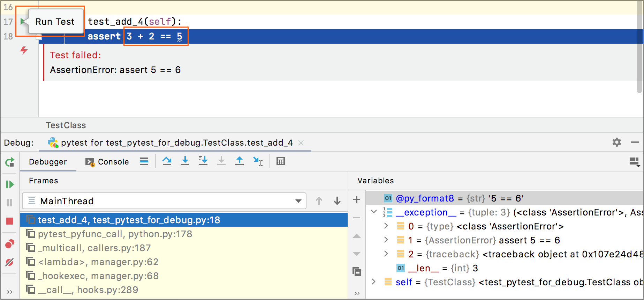
Task: Click Step Over icon
Action: click(167, 161)
